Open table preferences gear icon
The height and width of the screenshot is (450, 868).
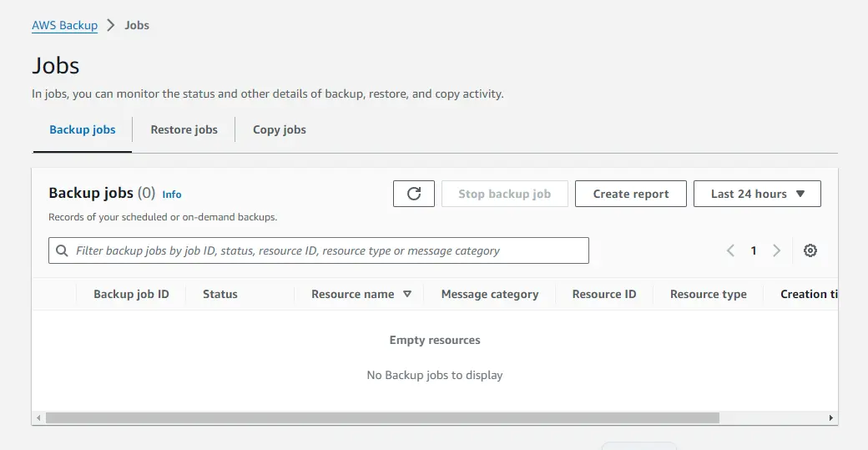pyautogui.click(x=810, y=250)
